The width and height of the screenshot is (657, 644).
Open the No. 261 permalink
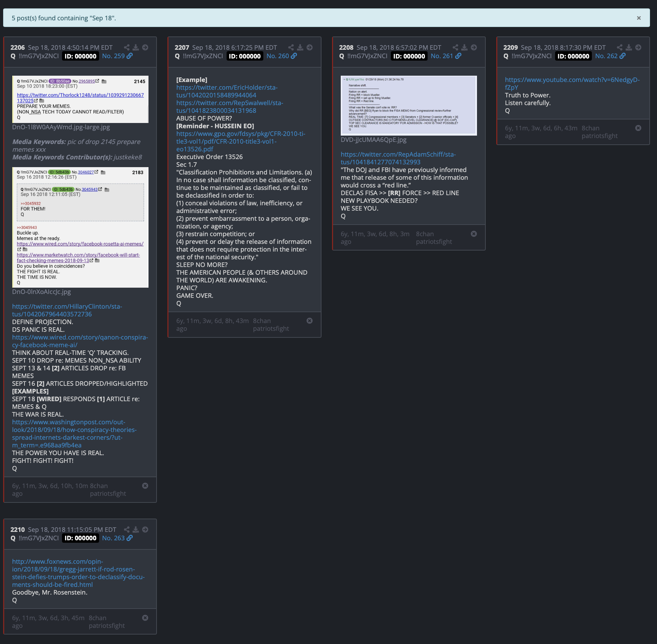[446, 56]
